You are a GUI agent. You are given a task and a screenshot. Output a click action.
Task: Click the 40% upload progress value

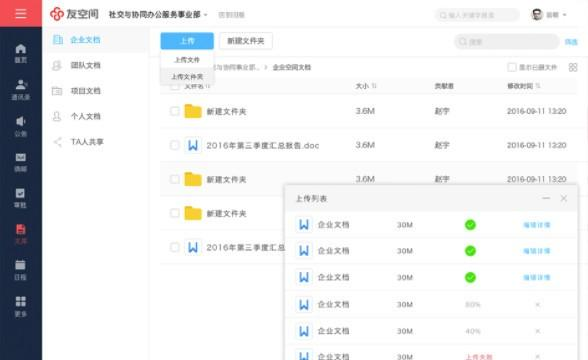[x=472, y=331]
